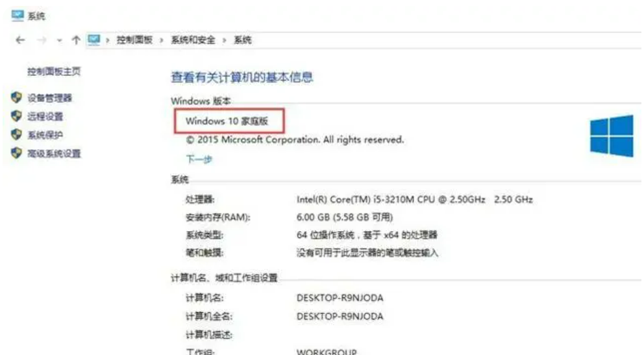Screen dimensions: 644x355
Task: Expand chevron after 系统和安全 breadcrumb
Action: tap(224, 40)
